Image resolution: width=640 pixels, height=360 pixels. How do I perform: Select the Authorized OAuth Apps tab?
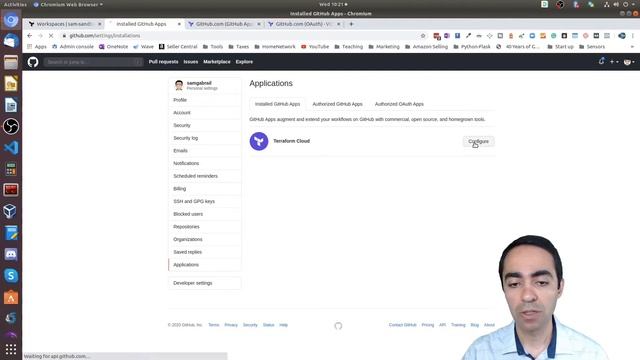[x=399, y=104]
